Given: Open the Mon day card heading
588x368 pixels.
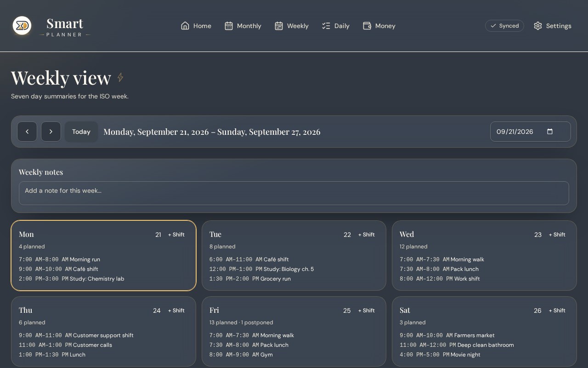Looking at the screenshot, I should coord(26,234).
